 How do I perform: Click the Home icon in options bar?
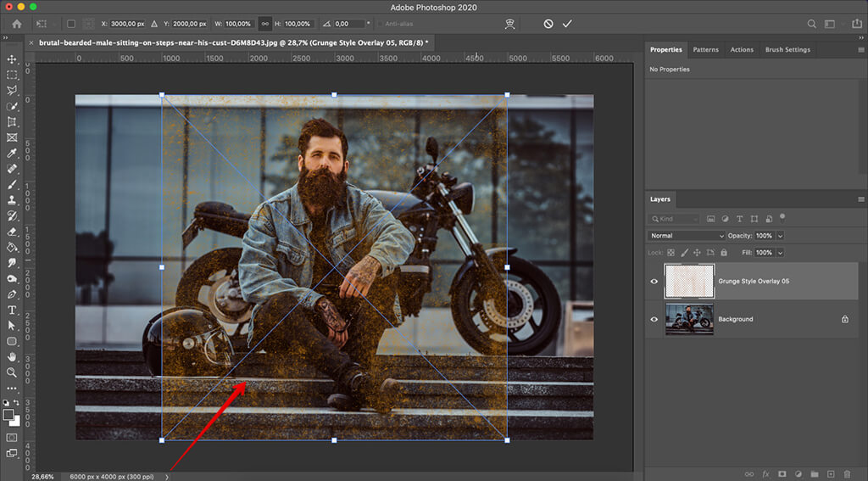tap(17, 24)
